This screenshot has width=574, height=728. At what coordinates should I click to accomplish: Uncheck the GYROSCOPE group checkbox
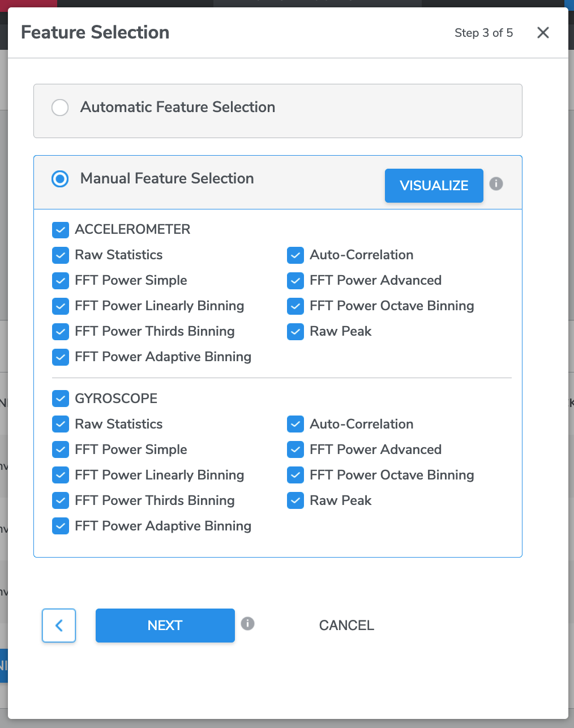pos(61,399)
